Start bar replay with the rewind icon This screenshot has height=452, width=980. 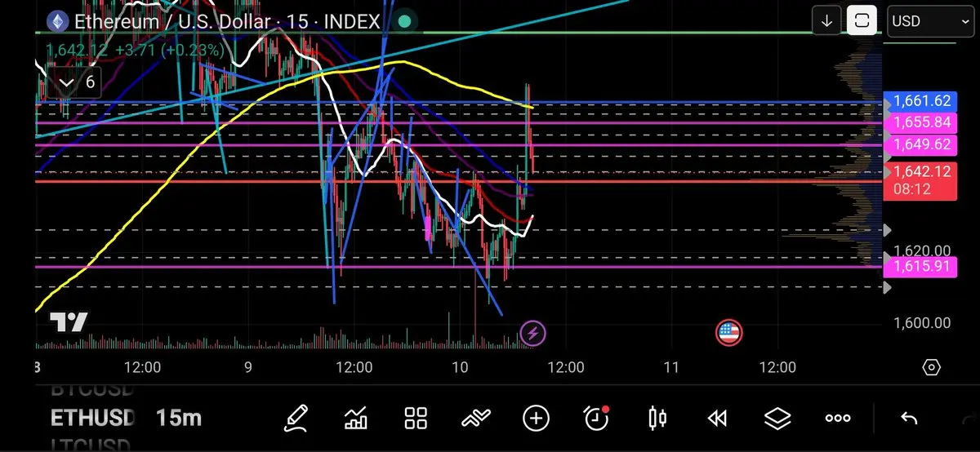[717, 419]
